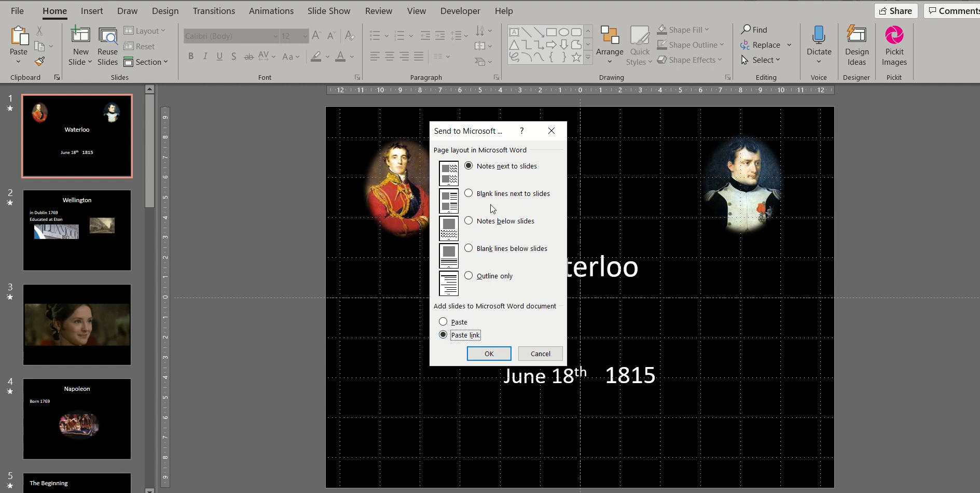The width and height of the screenshot is (980, 493).
Task: Choose Notes below slides layout
Action: 468,221
